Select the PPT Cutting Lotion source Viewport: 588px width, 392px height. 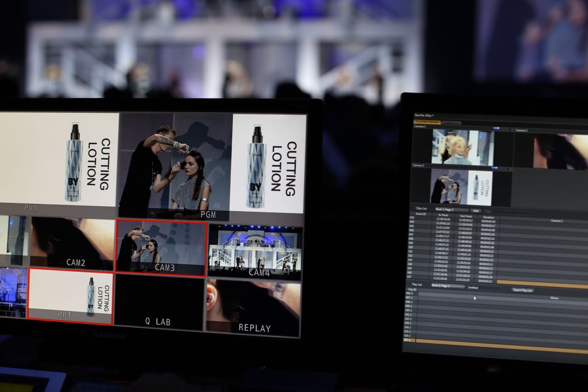click(x=70, y=296)
